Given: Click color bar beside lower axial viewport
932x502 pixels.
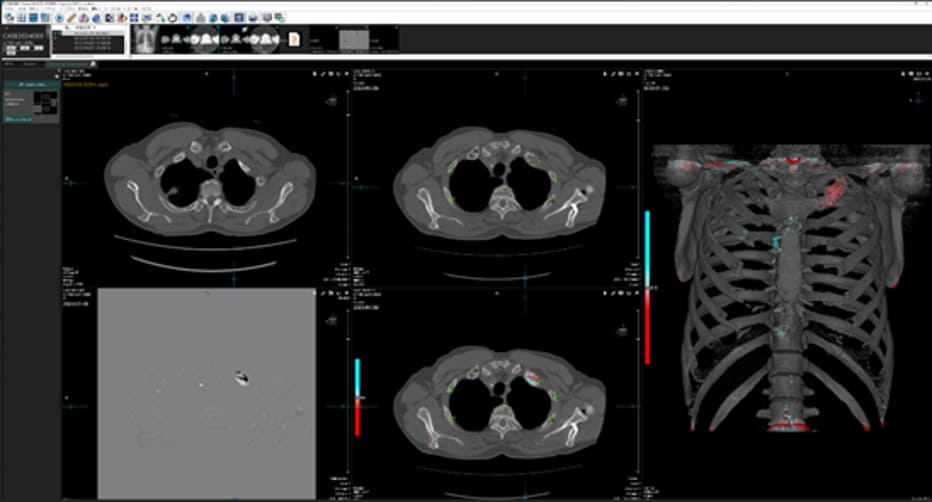Looking at the screenshot, I should pyautogui.click(x=357, y=397).
